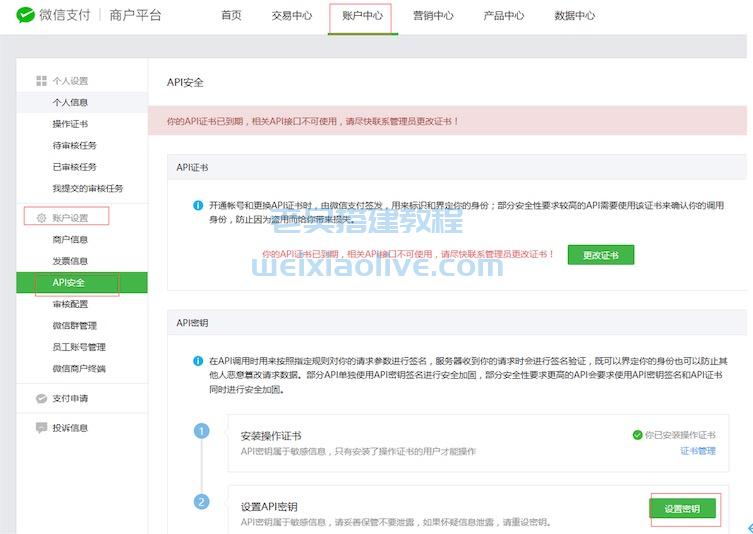Click the green check icon by 你已安装操作证书
Image resolution: width=753 pixels, height=534 pixels.
coord(637,435)
